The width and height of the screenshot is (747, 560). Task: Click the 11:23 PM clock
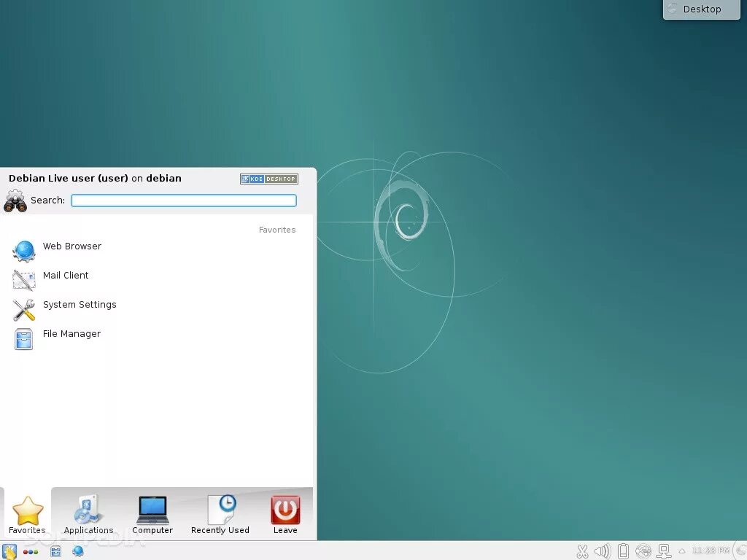point(711,551)
